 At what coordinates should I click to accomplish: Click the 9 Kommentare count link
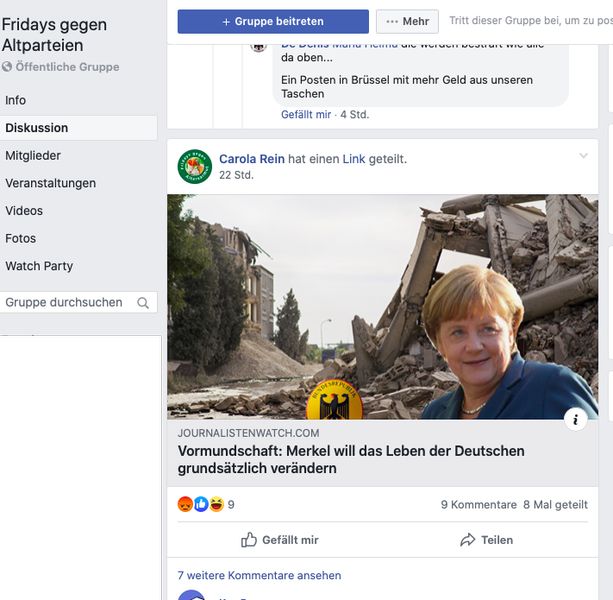(x=478, y=505)
